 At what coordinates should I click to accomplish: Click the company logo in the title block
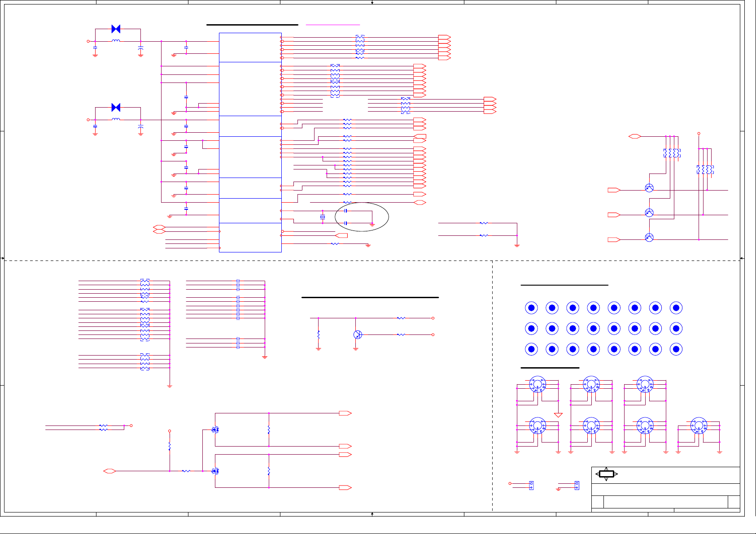click(607, 474)
